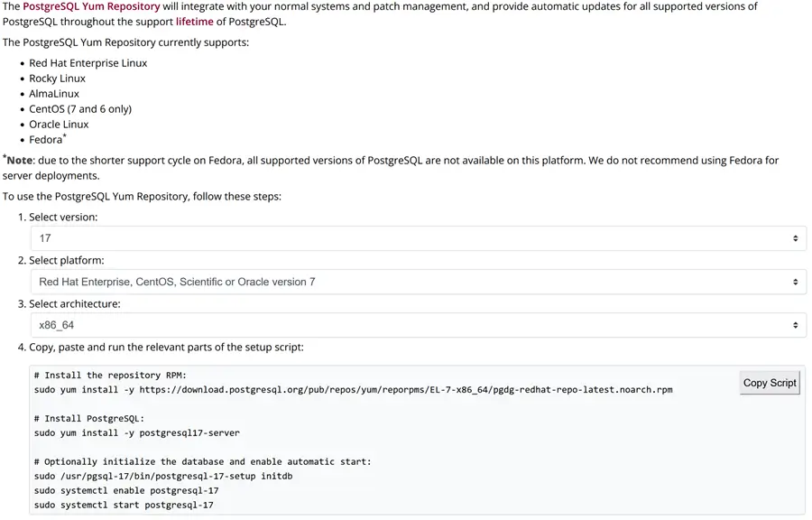
Task: Click the Copy Script button
Action: [x=769, y=383]
